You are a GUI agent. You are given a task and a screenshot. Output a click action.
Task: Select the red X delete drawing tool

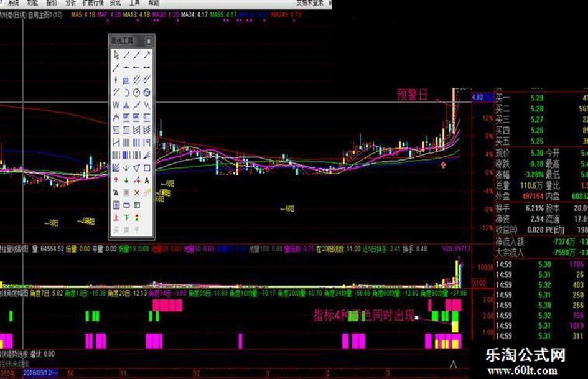point(136,192)
